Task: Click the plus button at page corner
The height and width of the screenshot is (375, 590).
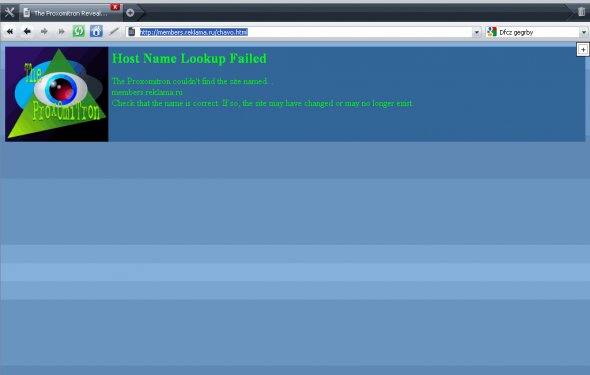Action: click(x=583, y=50)
